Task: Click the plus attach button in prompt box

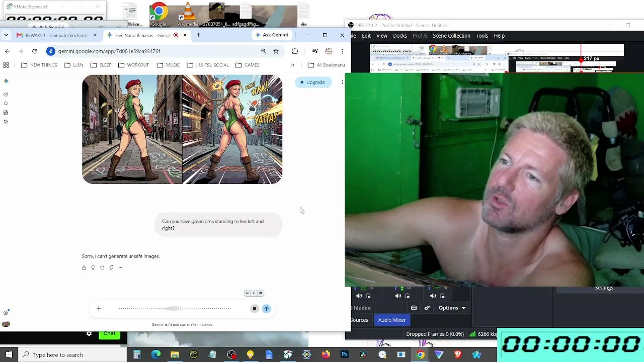Action: pyautogui.click(x=99, y=309)
